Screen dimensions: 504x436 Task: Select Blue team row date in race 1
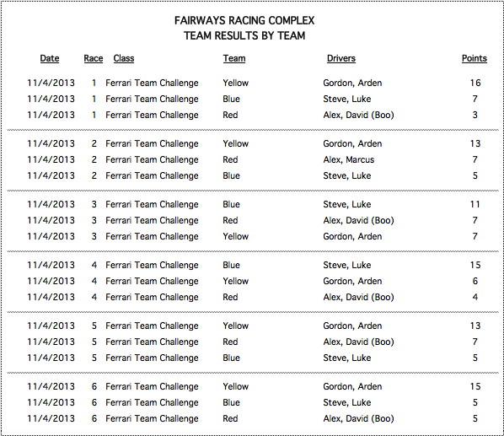pos(51,99)
